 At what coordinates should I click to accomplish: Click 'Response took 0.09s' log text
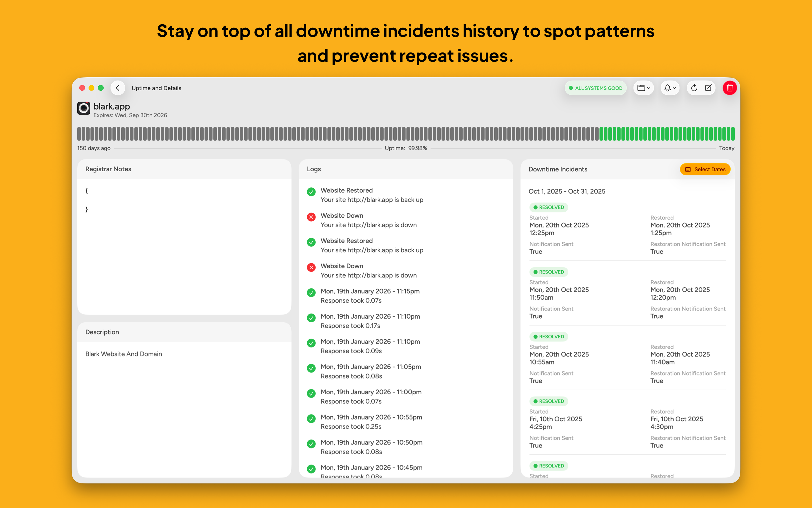click(x=351, y=351)
